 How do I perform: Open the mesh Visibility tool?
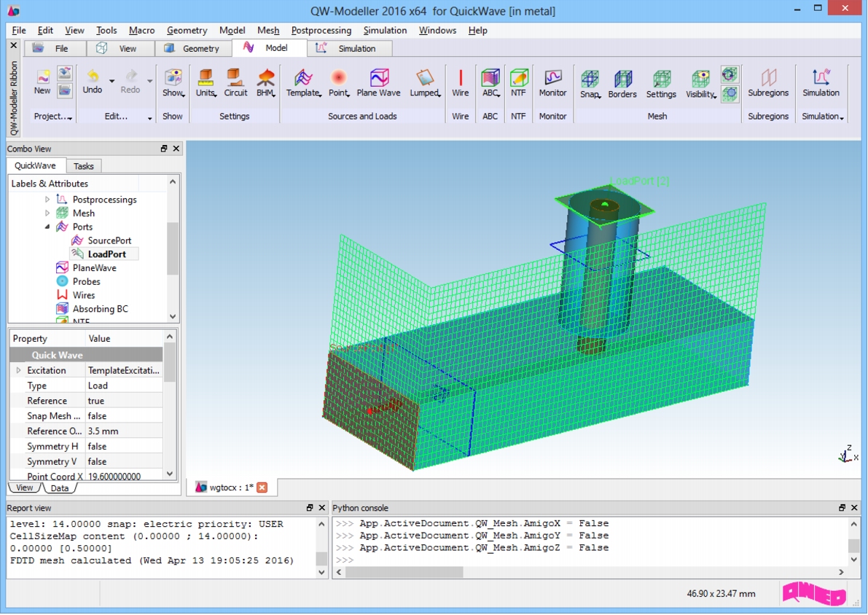coord(701,84)
